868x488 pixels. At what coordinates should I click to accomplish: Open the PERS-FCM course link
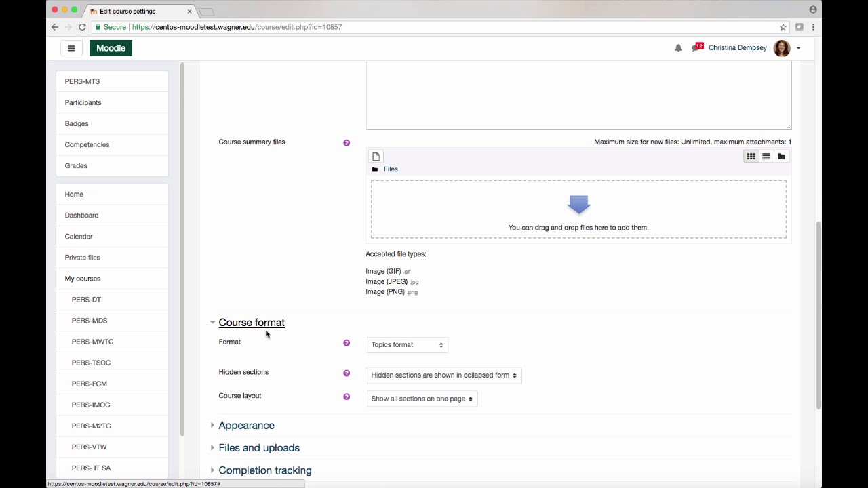pyautogui.click(x=112, y=383)
